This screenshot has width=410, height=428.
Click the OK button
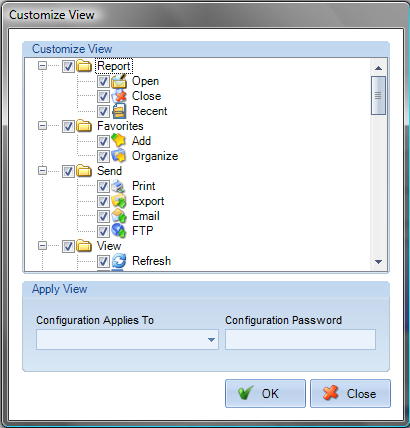265,393
